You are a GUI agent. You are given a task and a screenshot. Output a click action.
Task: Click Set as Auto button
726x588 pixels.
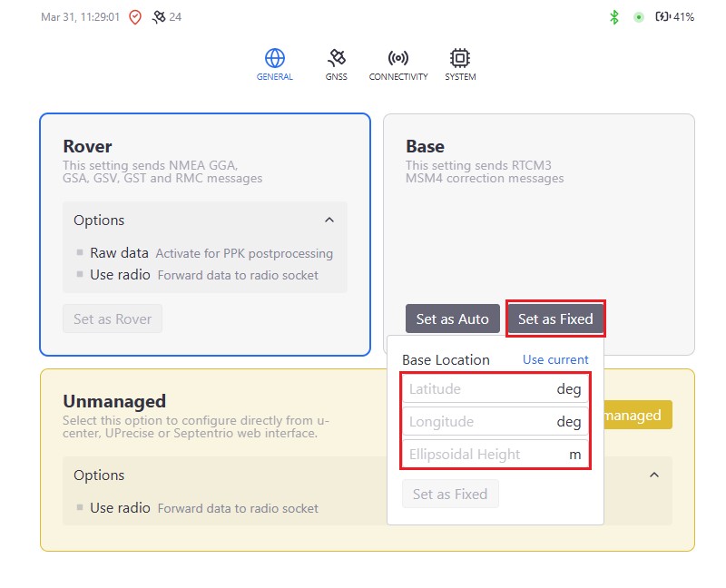point(452,318)
